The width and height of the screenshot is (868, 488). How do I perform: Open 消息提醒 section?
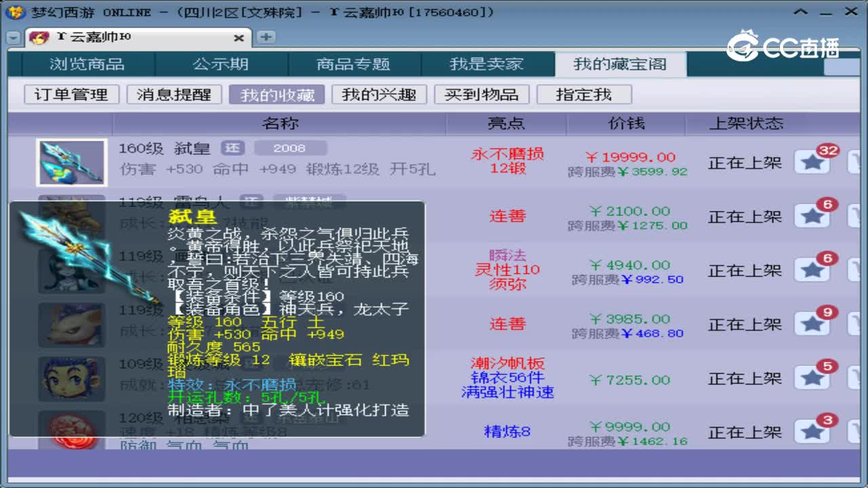click(174, 94)
